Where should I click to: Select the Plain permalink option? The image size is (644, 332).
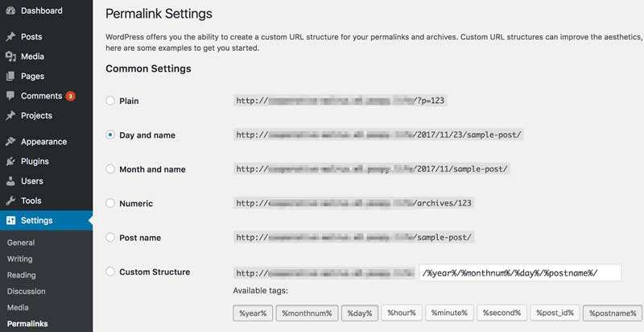point(110,101)
